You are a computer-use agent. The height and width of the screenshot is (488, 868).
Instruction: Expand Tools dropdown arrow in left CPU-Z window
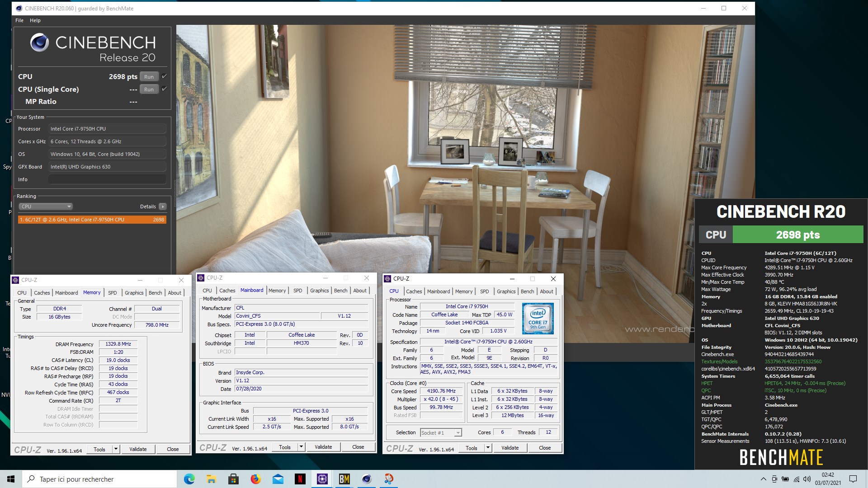pyautogui.click(x=116, y=449)
